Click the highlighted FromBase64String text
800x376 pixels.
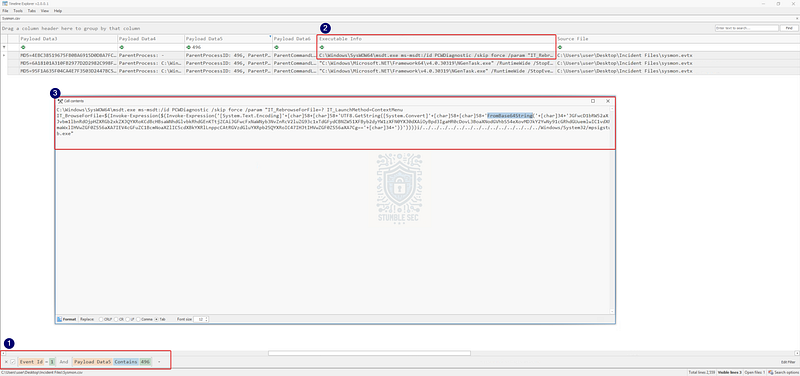tap(510, 115)
